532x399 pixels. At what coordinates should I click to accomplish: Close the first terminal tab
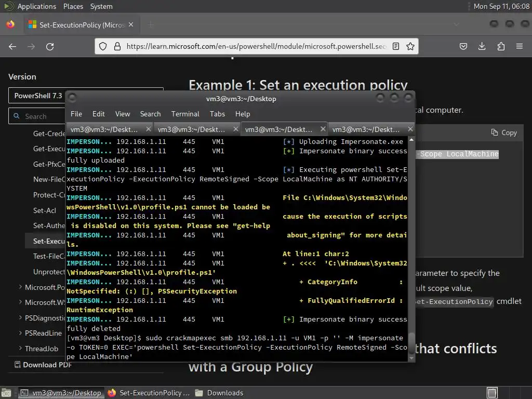coord(148,129)
